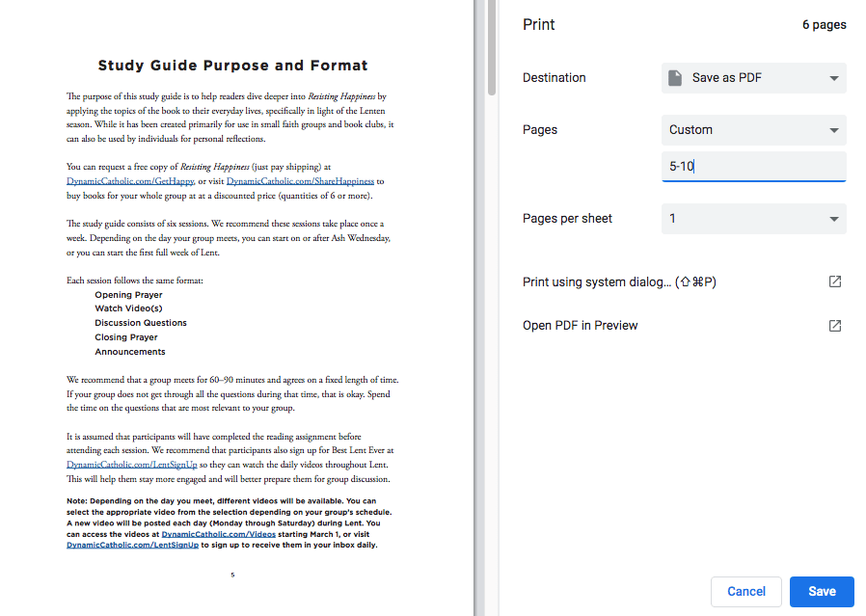Click the page number 5 on the preview
This screenshot has width=866, height=616.
point(232,574)
